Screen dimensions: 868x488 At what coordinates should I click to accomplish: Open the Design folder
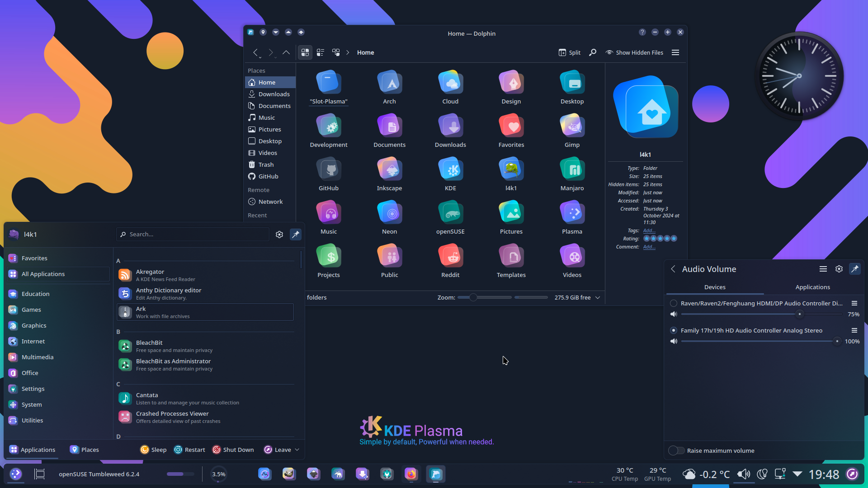pos(511,87)
